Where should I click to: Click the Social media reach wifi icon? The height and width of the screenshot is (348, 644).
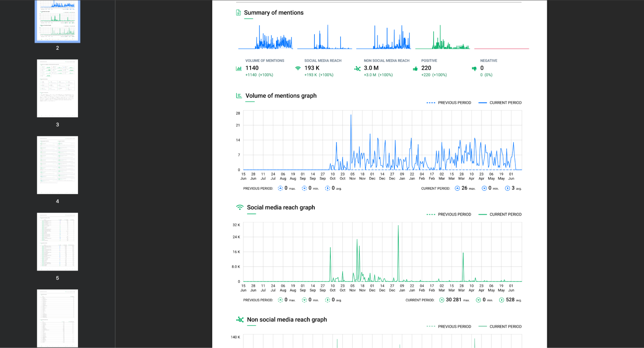point(298,68)
